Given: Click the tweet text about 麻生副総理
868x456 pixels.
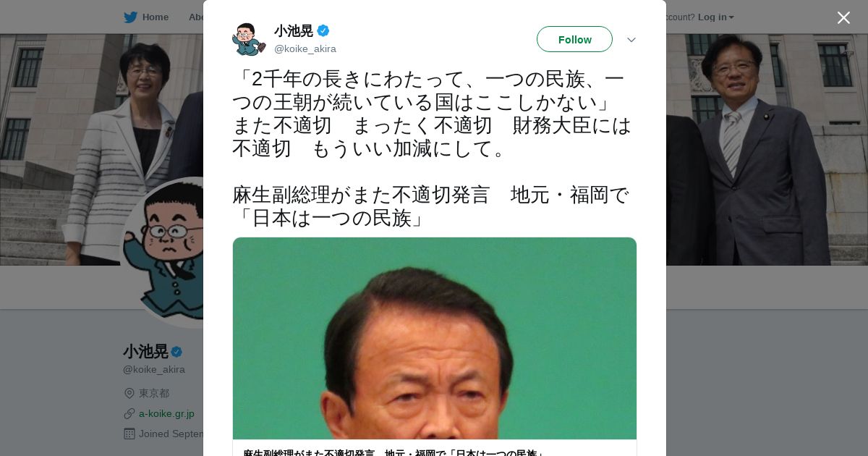Looking at the screenshot, I should (x=431, y=206).
